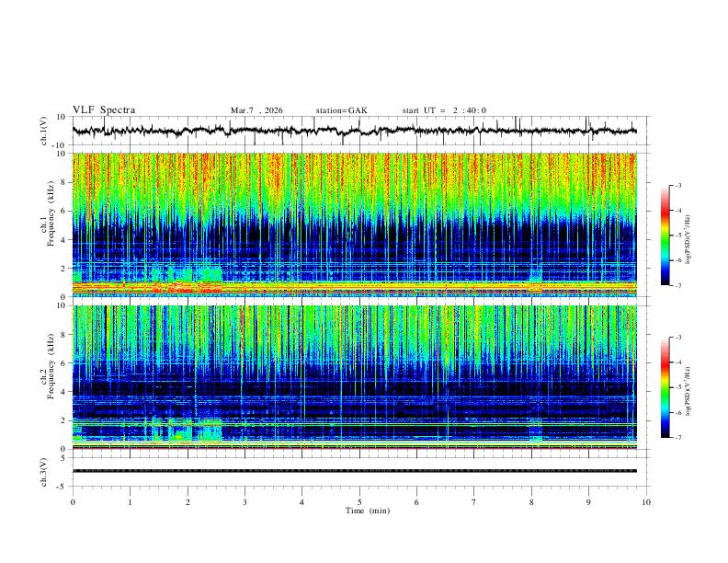Click the "-3" label on ch.1 color bar

(x=677, y=185)
